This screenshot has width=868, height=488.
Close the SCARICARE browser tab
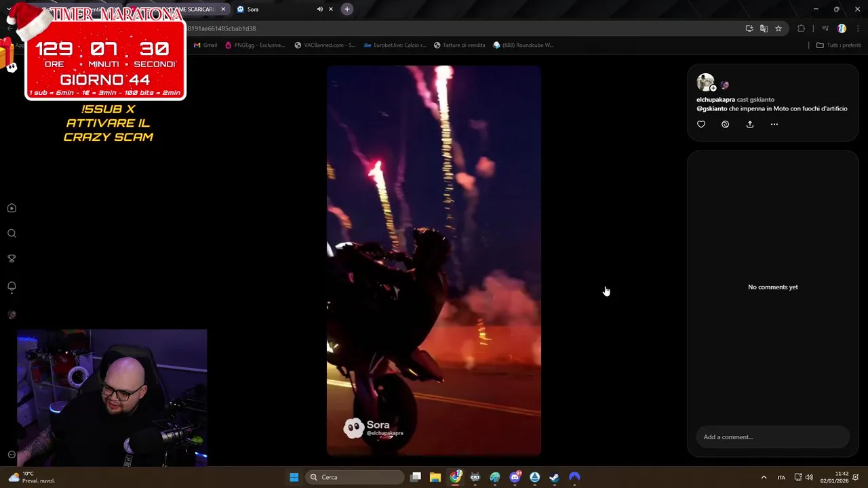(x=222, y=9)
